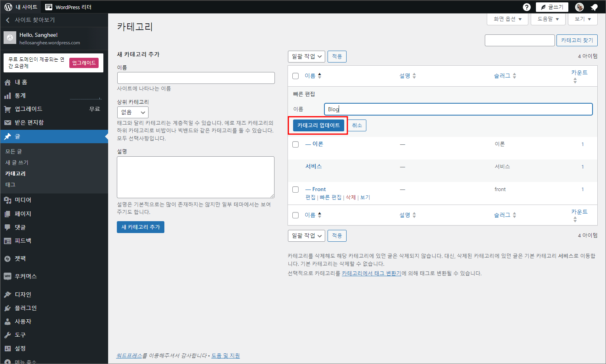The image size is (606, 364).
Task: Go back with the 사이트 찾아보기 arrow
Action: click(8, 20)
